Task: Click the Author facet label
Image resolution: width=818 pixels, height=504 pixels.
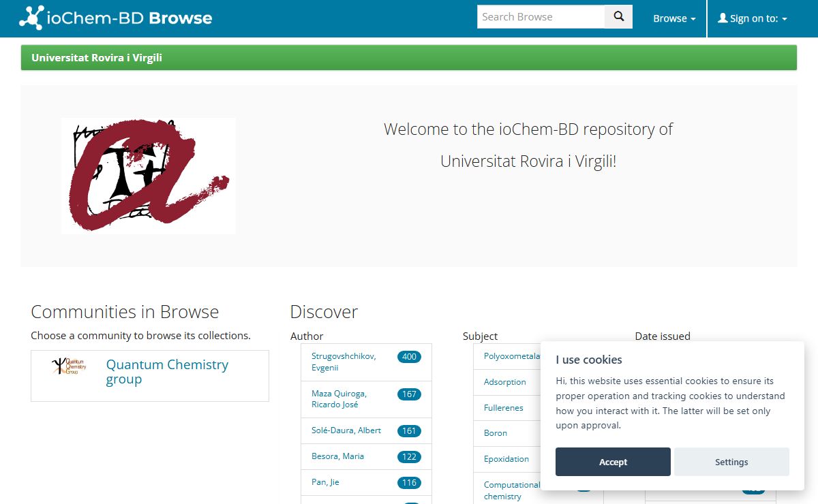Action: 307,336
